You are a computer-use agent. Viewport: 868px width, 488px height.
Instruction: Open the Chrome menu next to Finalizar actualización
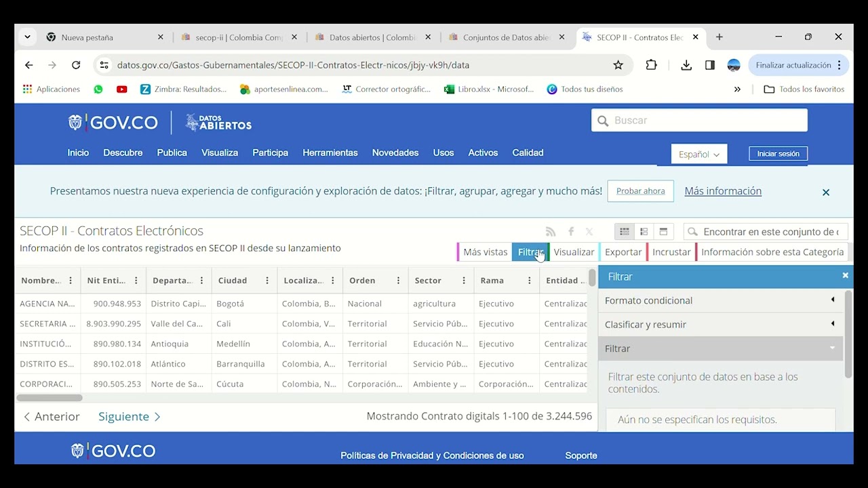840,65
